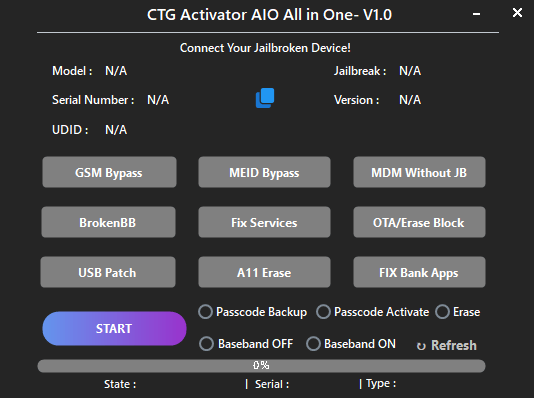
Task: Click the GSM Bypass button
Action: 109,172
